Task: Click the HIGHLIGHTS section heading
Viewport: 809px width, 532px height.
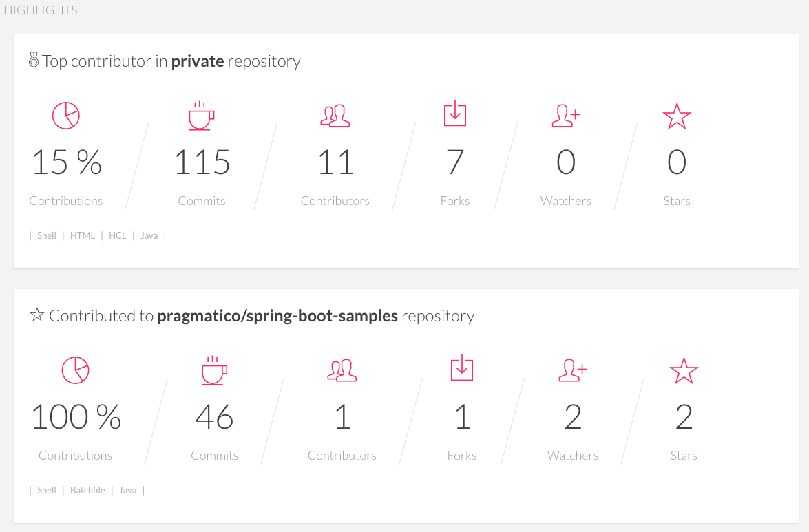Action: 41,10
